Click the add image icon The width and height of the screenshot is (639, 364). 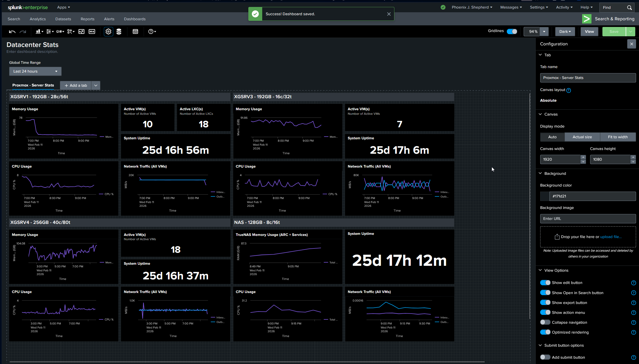click(81, 31)
